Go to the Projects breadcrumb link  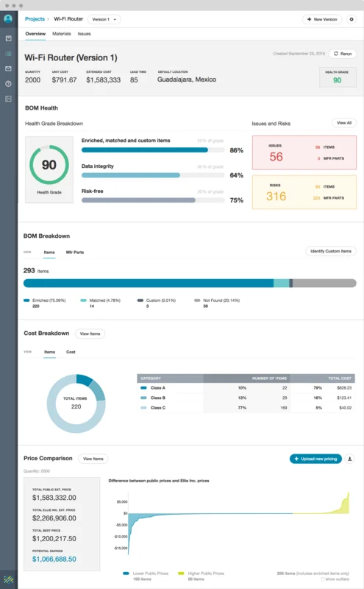click(x=35, y=19)
